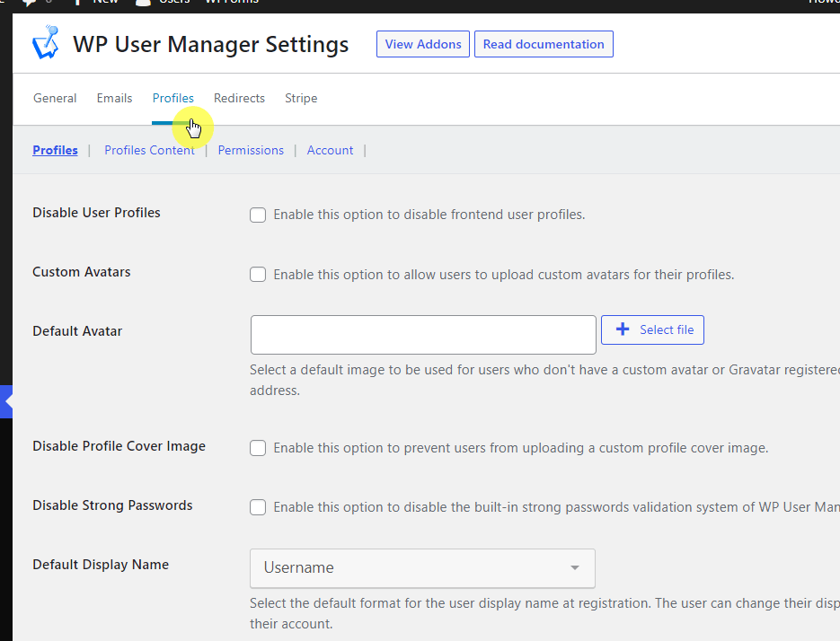This screenshot has height=641, width=840.
Task: Click the 'Default Display Name' label
Action: (x=101, y=565)
